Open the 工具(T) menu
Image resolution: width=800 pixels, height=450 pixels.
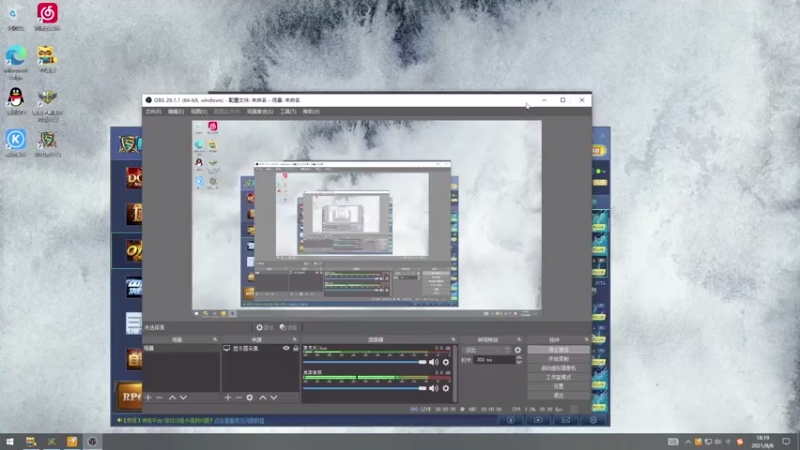(288, 112)
